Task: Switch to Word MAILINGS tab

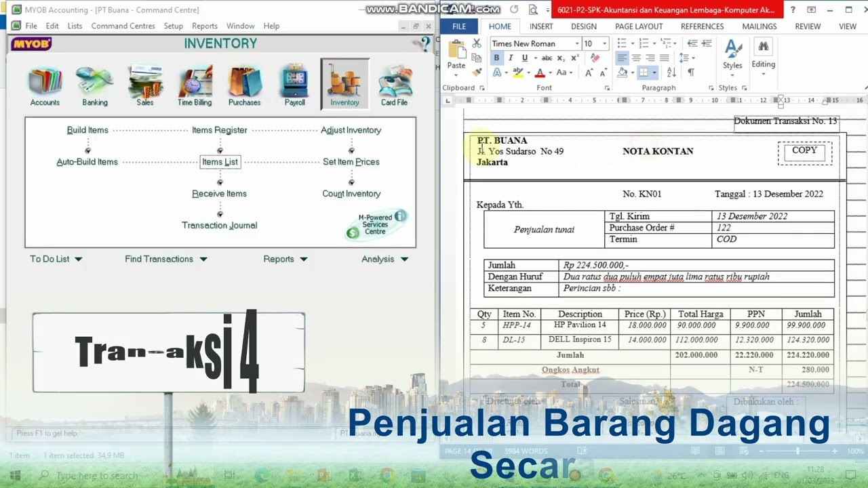Action: (x=759, y=26)
